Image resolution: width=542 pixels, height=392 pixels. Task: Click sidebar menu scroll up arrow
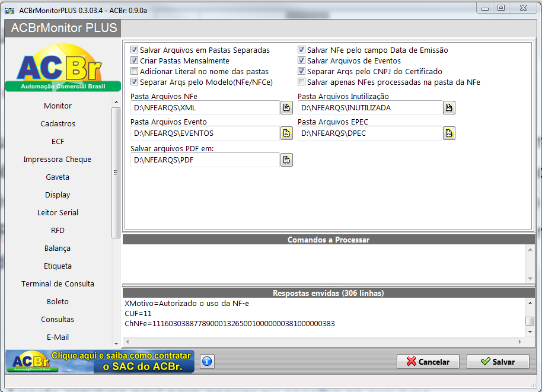click(x=116, y=102)
